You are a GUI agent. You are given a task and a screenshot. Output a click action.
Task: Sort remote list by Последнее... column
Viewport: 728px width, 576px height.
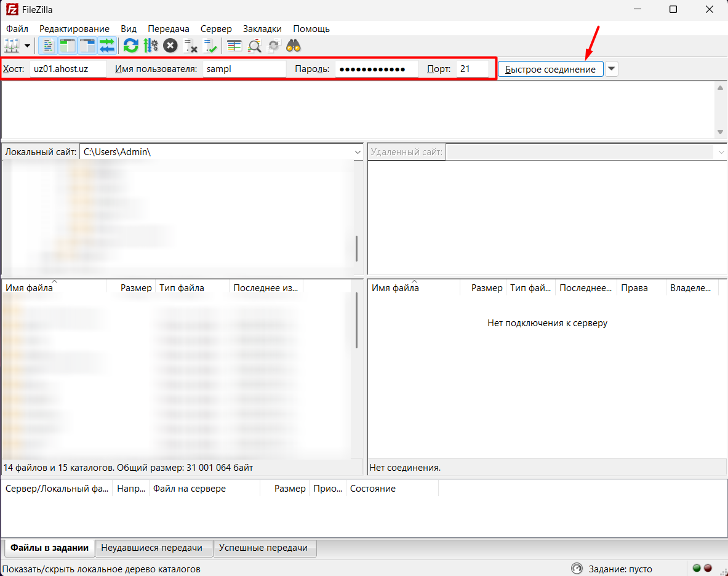[586, 288]
